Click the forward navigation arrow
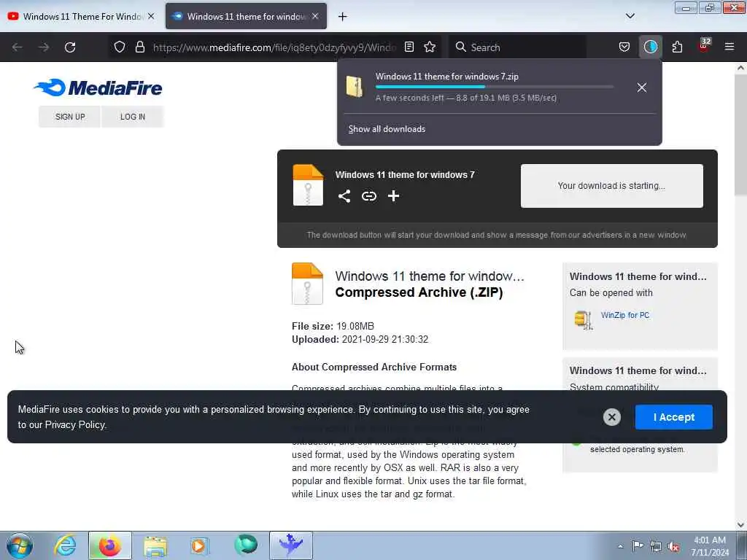This screenshot has height=560, width=747. coord(44,47)
